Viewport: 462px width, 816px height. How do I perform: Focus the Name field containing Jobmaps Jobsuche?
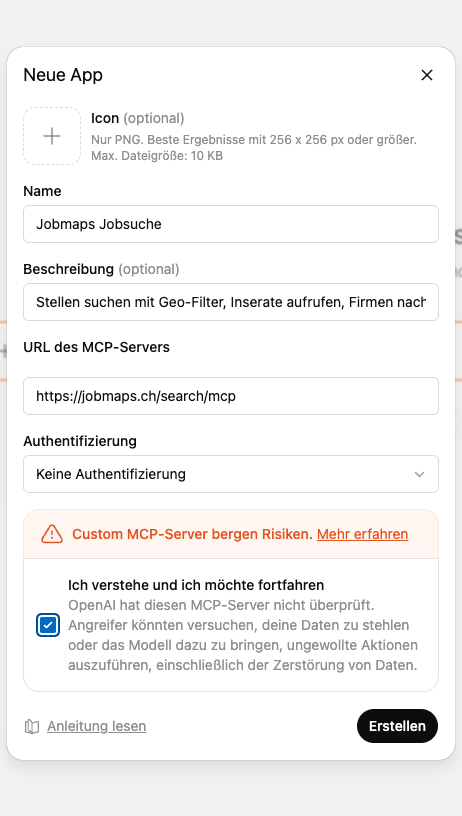tap(231, 224)
